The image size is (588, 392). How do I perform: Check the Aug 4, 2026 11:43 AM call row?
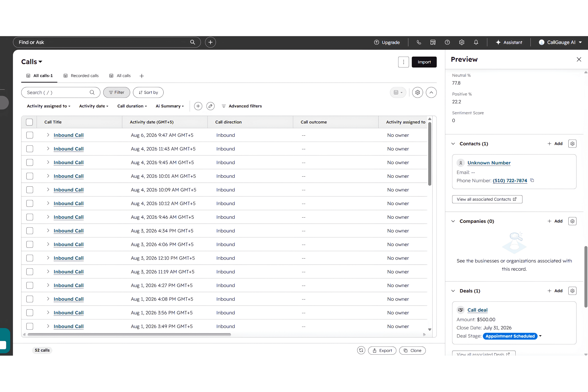point(30,149)
